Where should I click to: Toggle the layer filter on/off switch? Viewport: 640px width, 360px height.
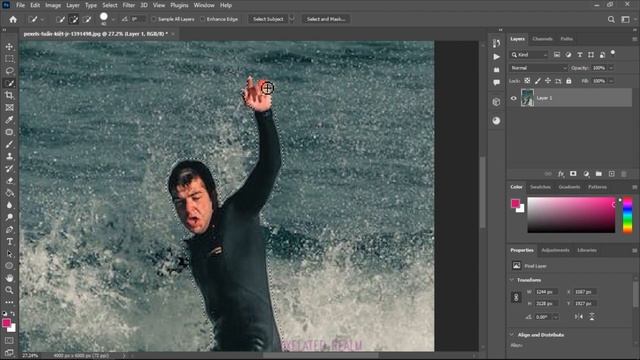coord(613,53)
